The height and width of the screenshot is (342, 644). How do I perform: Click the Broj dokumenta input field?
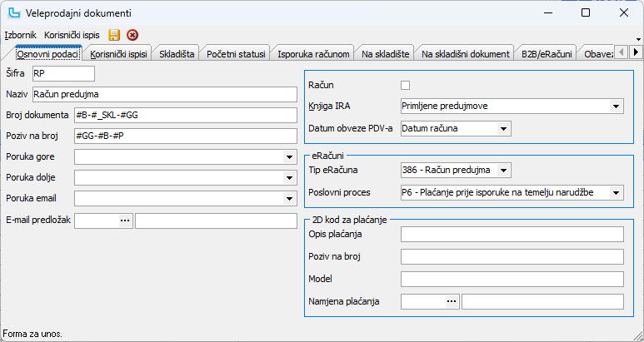coord(185,115)
